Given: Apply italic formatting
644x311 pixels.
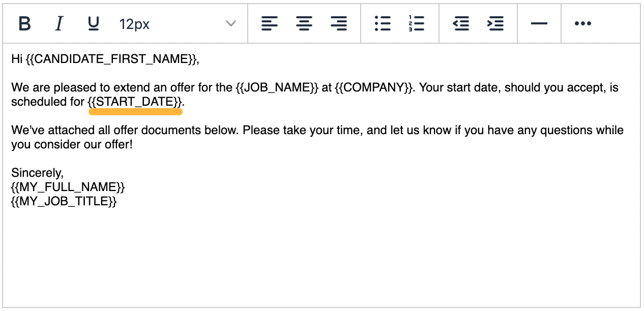Looking at the screenshot, I should coord(58,23).
